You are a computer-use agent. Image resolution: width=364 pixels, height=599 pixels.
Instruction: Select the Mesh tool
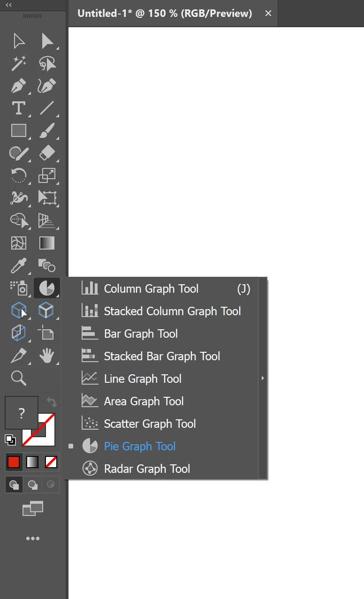pos(19,243)
